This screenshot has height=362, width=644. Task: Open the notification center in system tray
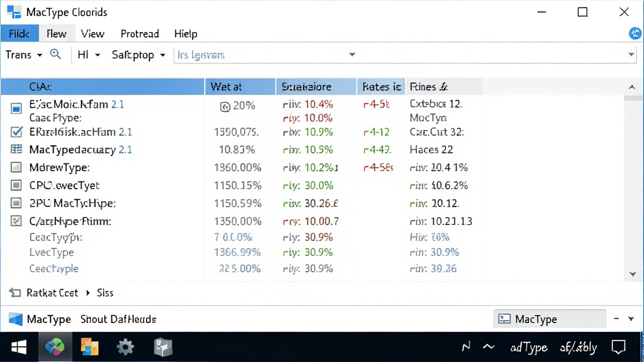point(619,347)
